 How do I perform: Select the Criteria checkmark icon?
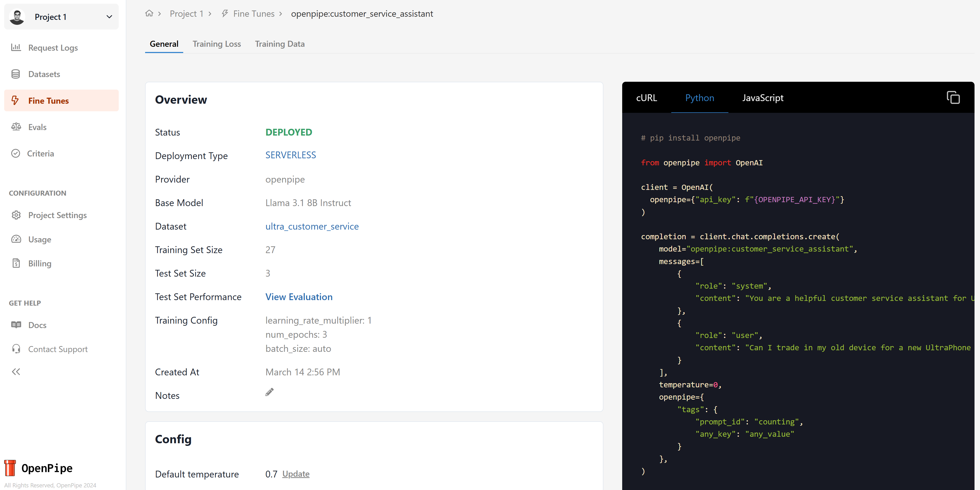[16, 153]
